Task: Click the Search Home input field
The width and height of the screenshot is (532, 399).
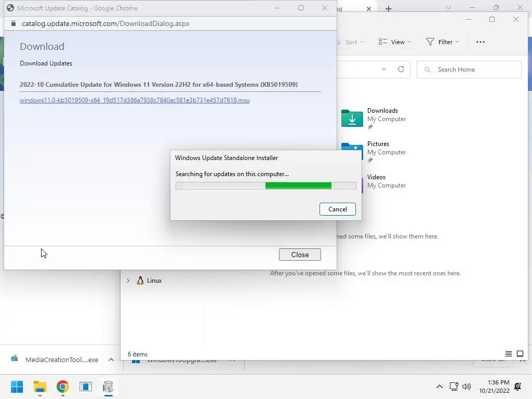Action: pyautogui.click(x=469, y=70)
